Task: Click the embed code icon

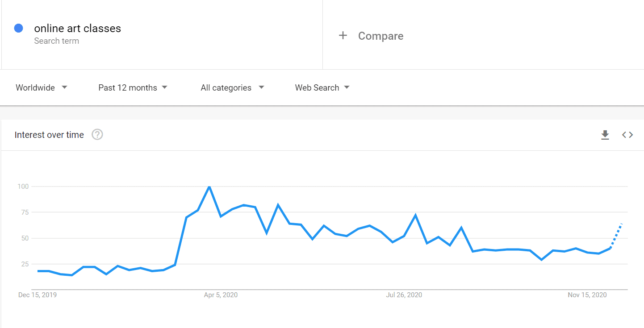Action: pos(627,135)
